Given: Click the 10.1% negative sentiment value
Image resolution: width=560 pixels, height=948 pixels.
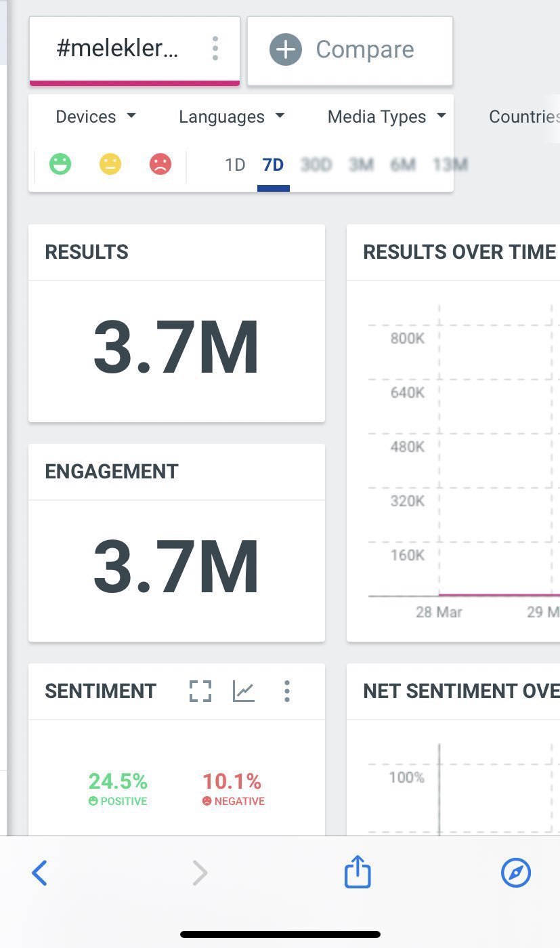Looking at the screenshot, I should tap(232, 782).
